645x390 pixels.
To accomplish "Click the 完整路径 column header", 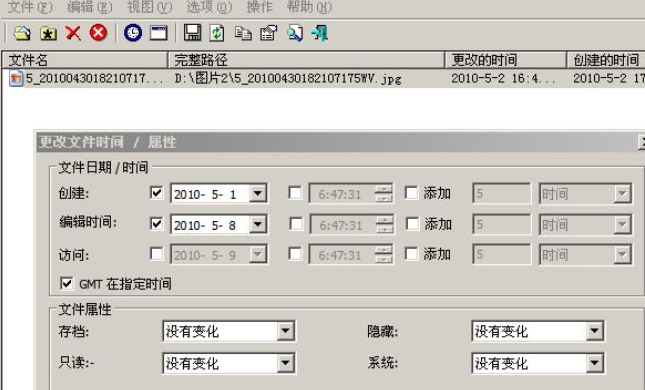I will click(x=306, y=60).
